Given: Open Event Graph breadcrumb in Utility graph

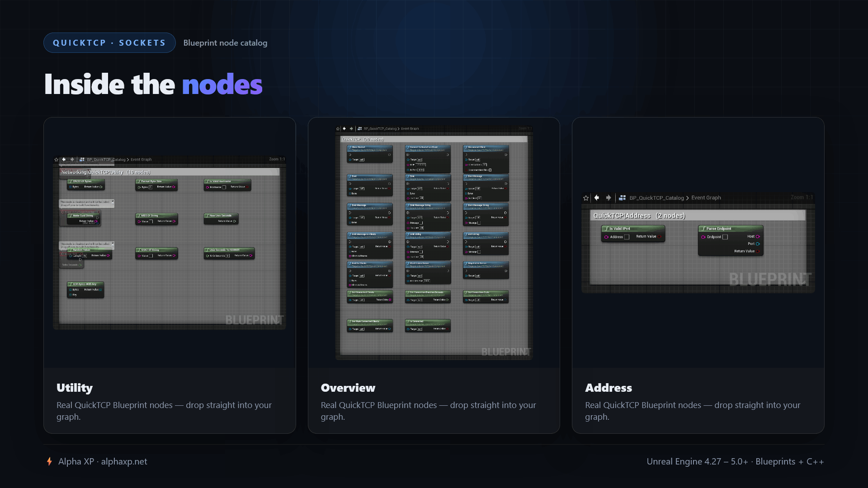Looking at the screenshot, I should coord(141,160).
